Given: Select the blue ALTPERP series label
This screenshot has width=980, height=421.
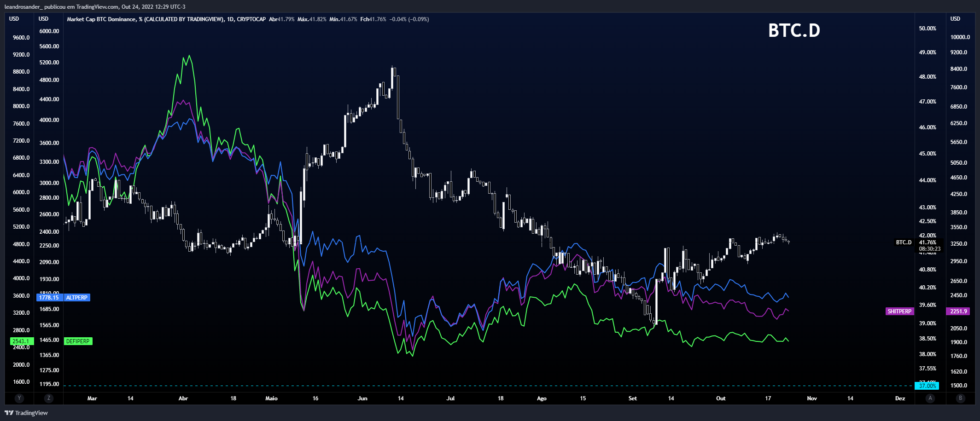Looking at the screenshot, I should coord(77,298).
